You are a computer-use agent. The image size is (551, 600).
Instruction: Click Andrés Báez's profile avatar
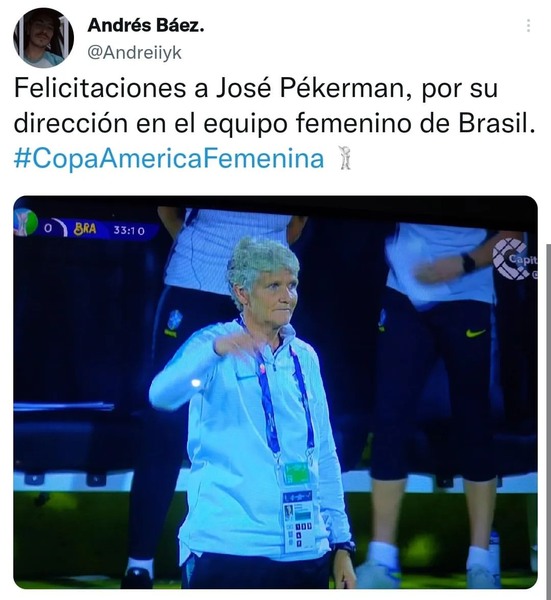pos(44,38)
